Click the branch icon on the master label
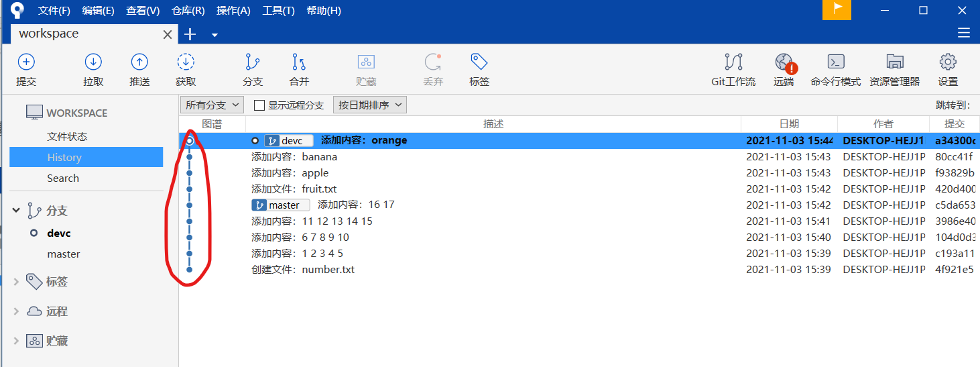 [259, 205]
